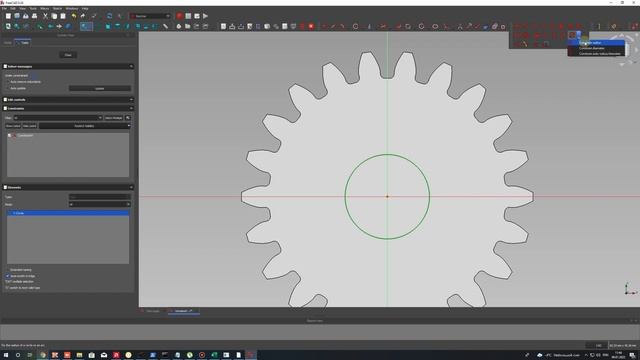Open the File menu
Image resolution: width=640 pixels, height=360 pixels.
coord(4,8)
